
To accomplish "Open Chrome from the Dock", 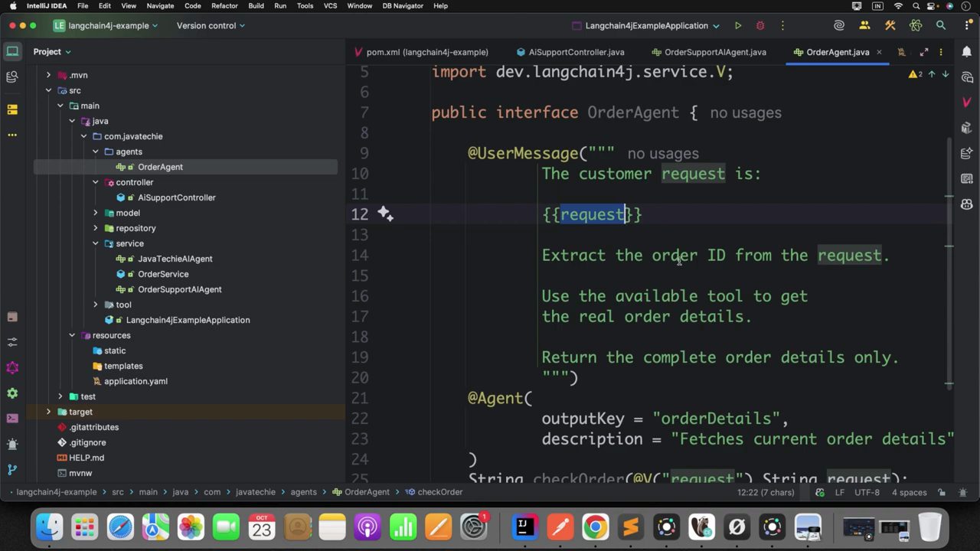I will pyautogui.click(x=595, y=527).
